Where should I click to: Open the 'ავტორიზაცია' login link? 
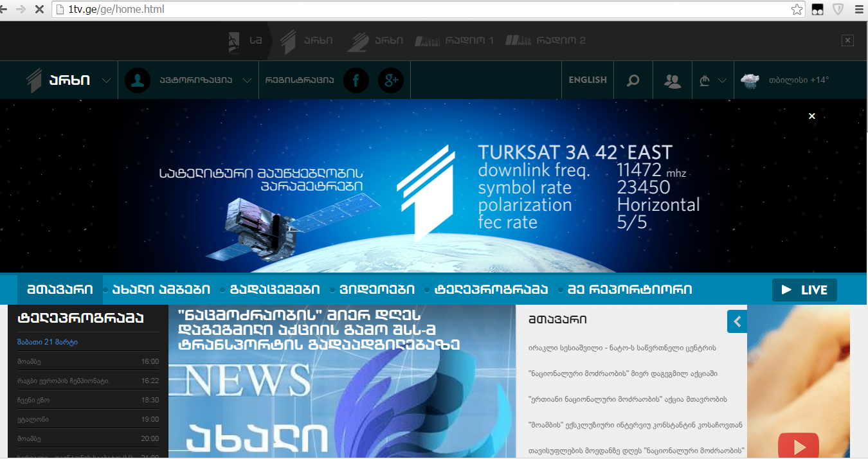coord(196,81)
